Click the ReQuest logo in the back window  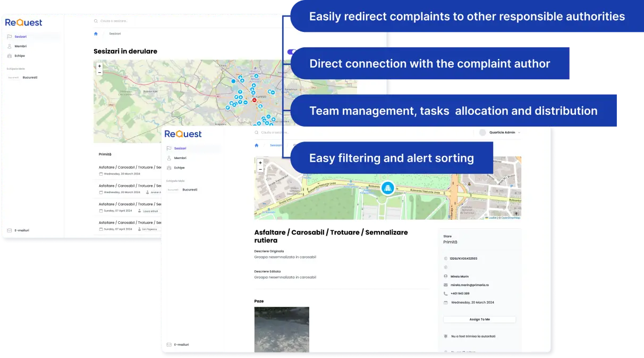click(x=23, y=22)
